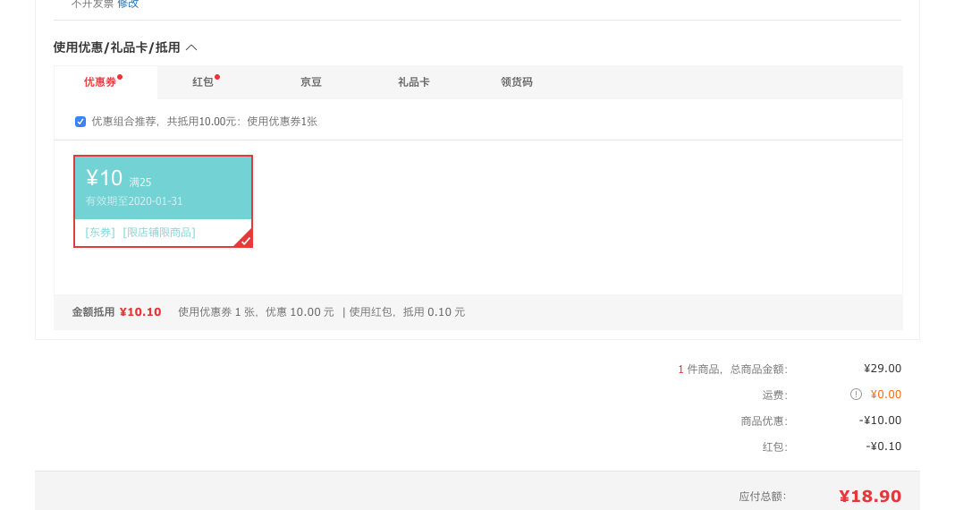
Task: Switch to the 领货码 tab
Action: point(516,82)
